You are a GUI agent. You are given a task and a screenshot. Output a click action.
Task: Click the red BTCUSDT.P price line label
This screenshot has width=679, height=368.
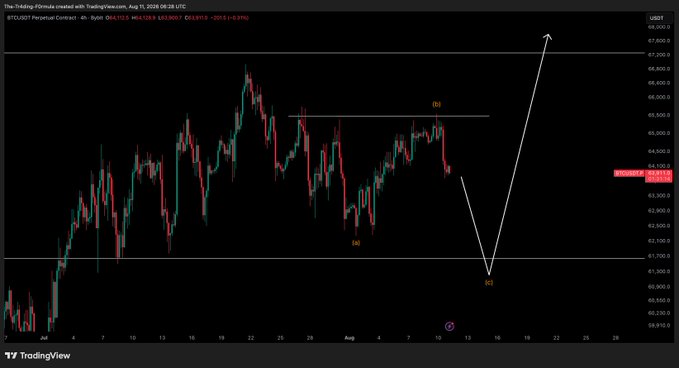click(x=629, y=173)
